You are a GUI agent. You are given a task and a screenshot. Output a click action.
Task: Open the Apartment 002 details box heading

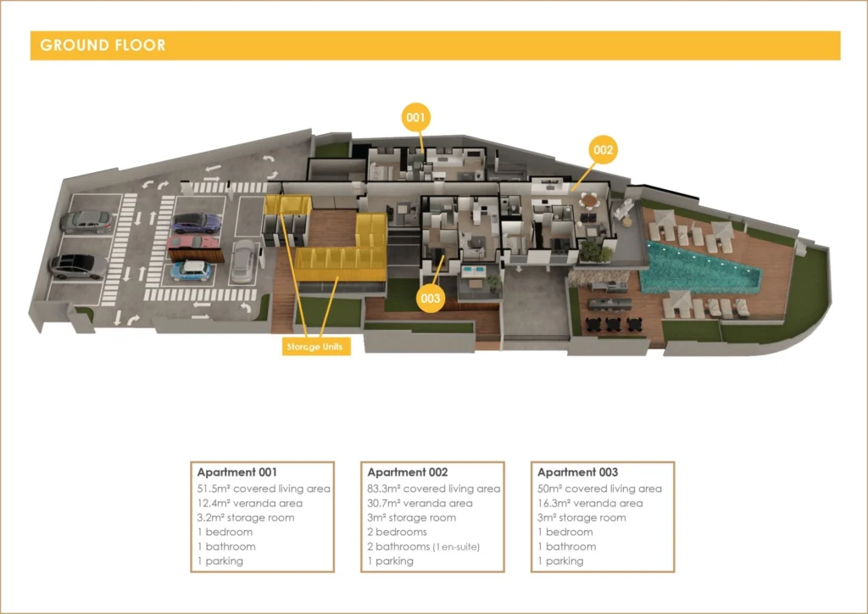(408, 472)
